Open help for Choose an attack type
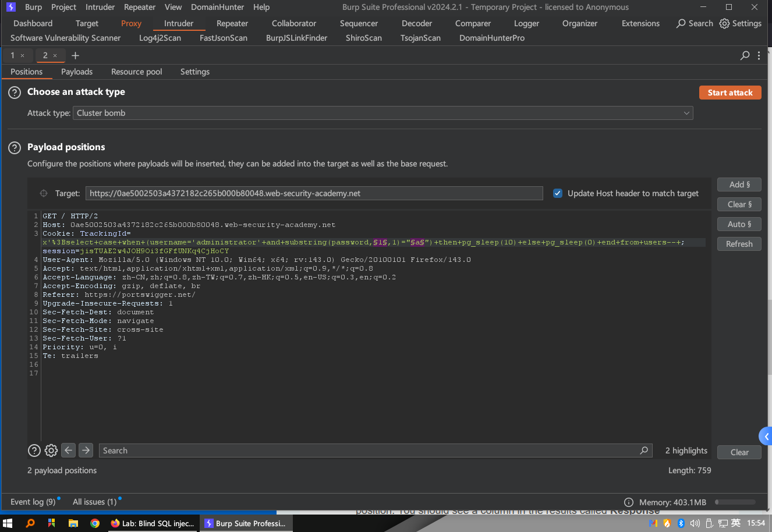 [x=15, y=93]
